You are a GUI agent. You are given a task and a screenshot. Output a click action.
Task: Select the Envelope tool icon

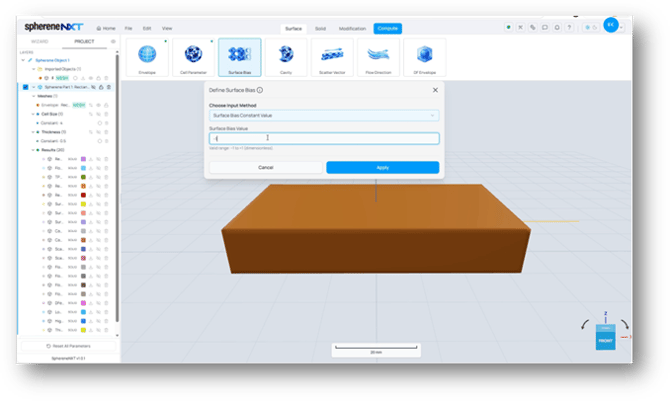pos(147,57)
